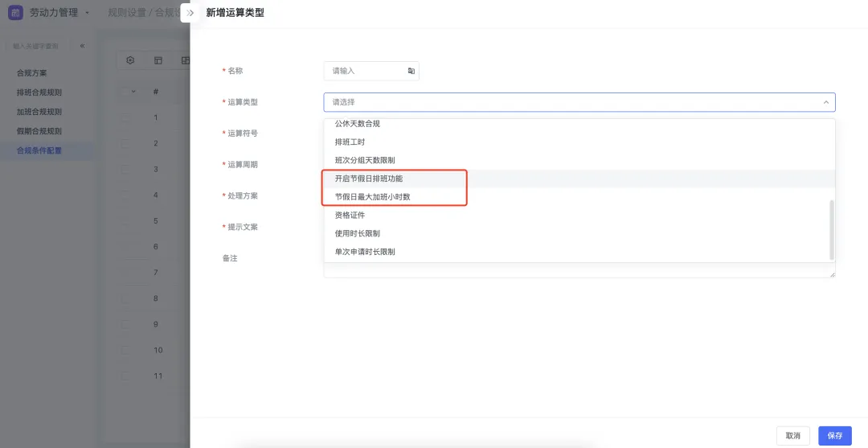Pick the 资格证件 option
Image resolution: width=868 pixels, height=448 pixels.
(350, 216)
